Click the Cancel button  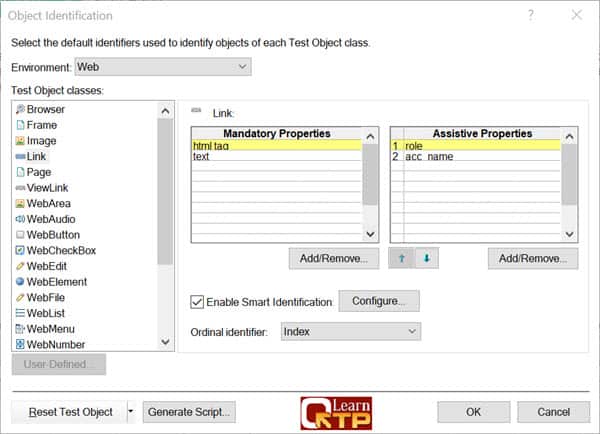(554, 412)
